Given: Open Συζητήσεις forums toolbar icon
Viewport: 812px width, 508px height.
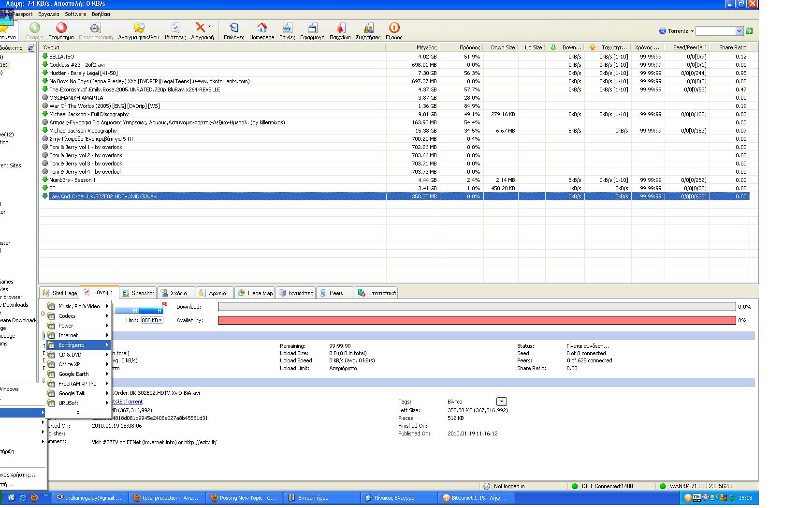Looking at the screenshot, I should pyautogui.click(x=368, y=28).
